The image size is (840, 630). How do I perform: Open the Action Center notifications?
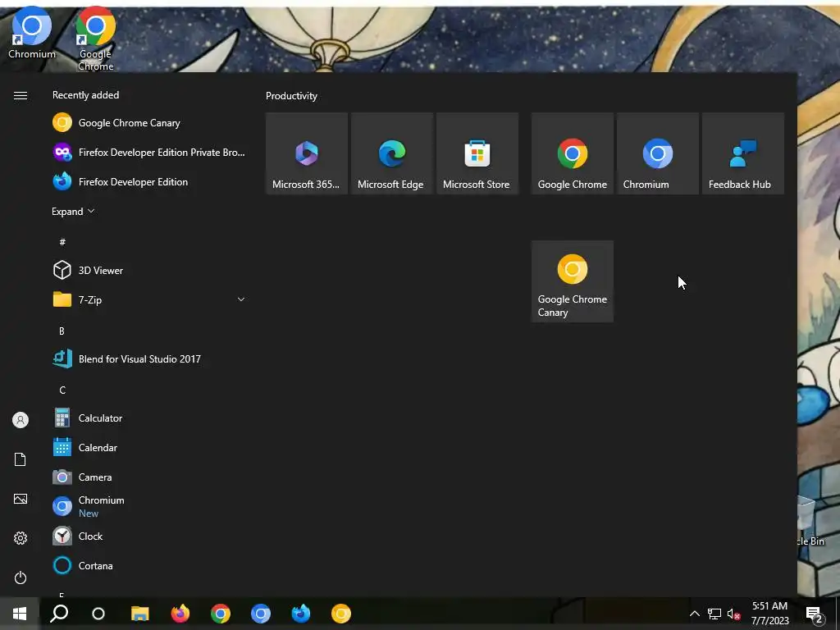(815, 614)
